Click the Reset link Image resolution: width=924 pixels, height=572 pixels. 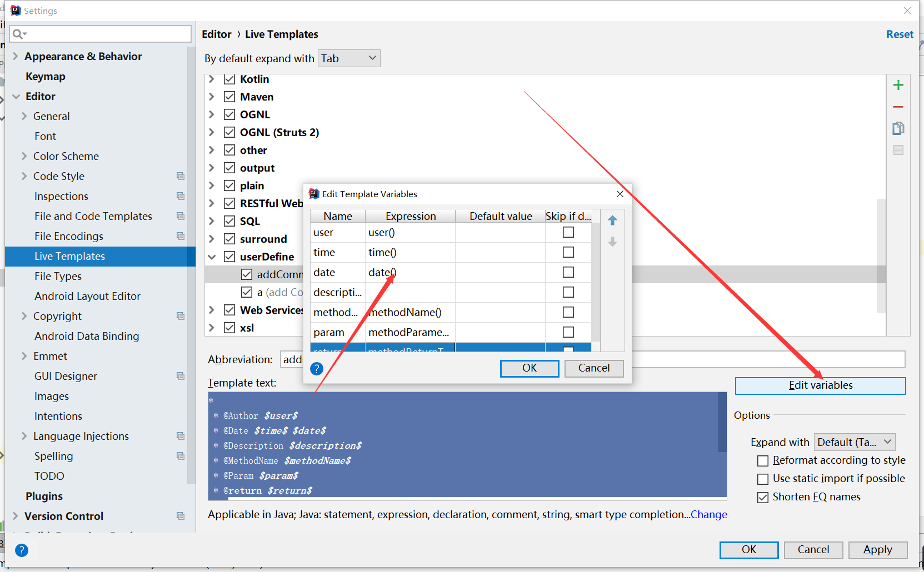900,34
